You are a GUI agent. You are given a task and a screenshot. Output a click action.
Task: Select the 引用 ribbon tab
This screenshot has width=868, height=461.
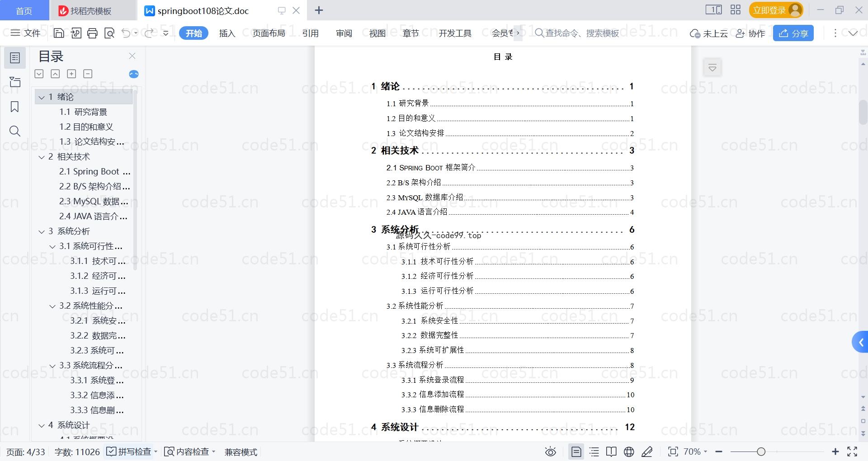point(311,33)
